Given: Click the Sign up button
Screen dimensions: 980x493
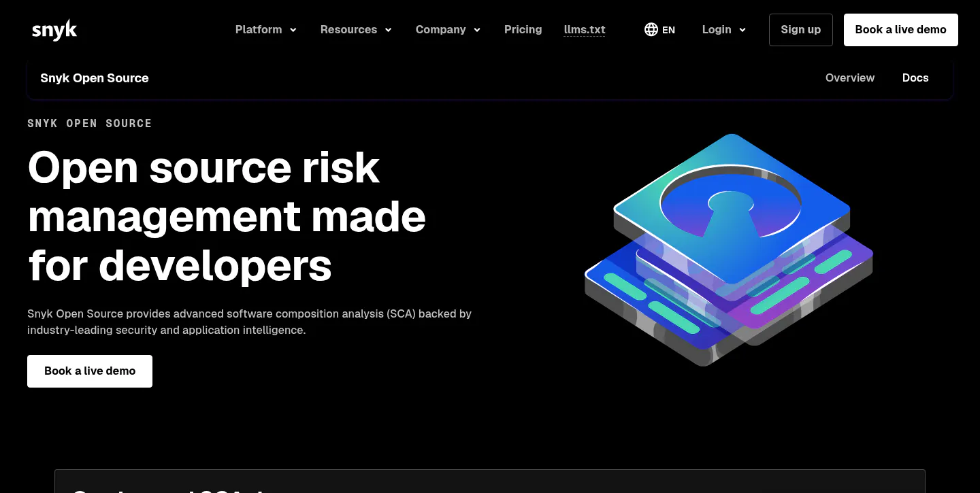Looking at the screenshot, I should click(801, 30).
